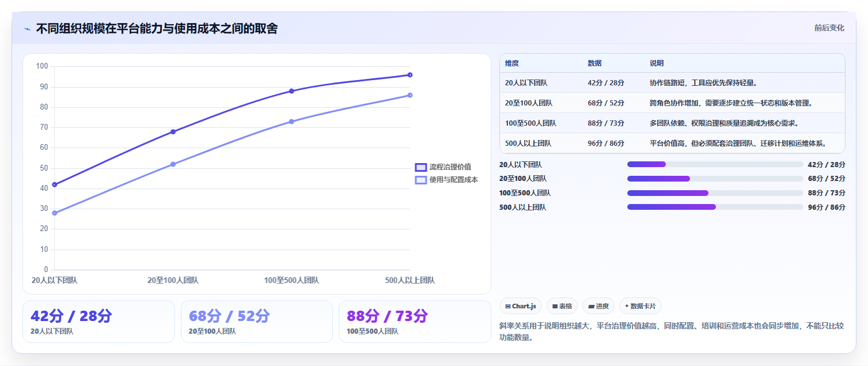Click the 500人以上团队 table cell

tap(528, 144)
